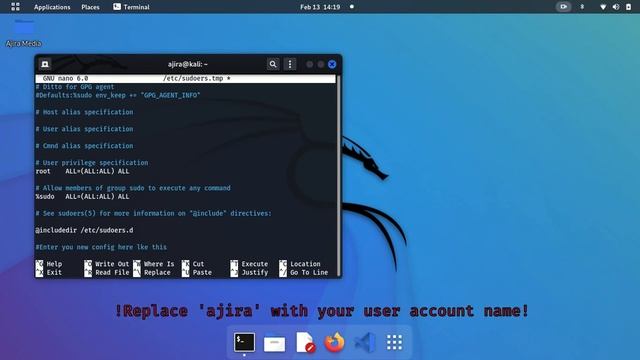Click the '# Cmnd alias specification' comment

84,146
